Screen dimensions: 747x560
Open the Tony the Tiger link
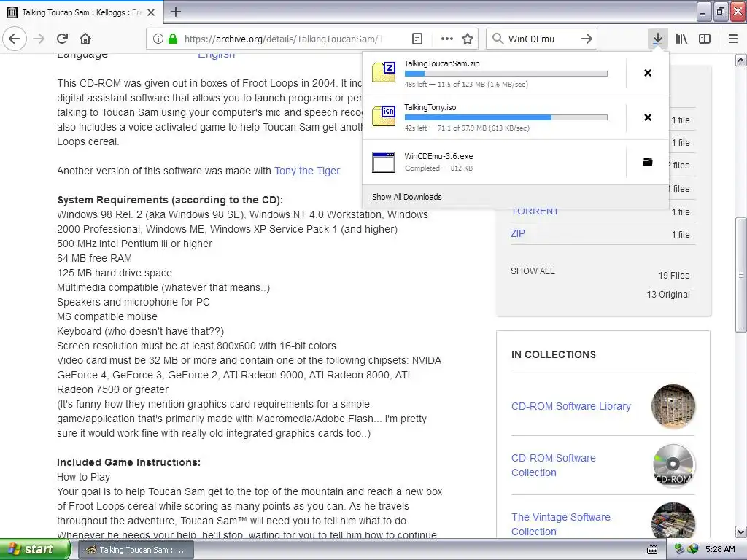pos(308,171)
